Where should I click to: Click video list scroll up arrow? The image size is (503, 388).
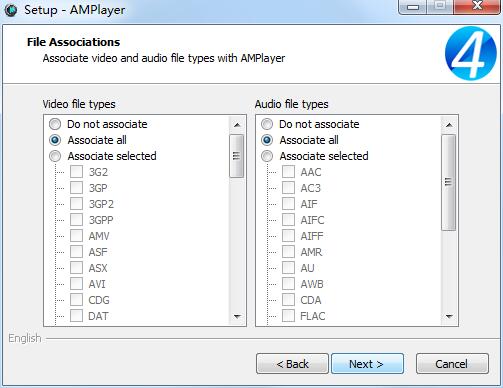(x=237, y=125)
